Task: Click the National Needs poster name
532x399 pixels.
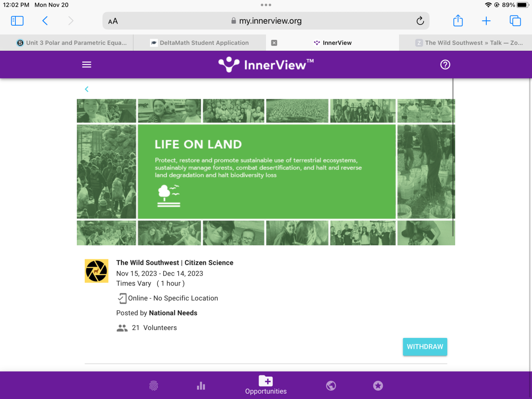Action: (x=173, y=313)
